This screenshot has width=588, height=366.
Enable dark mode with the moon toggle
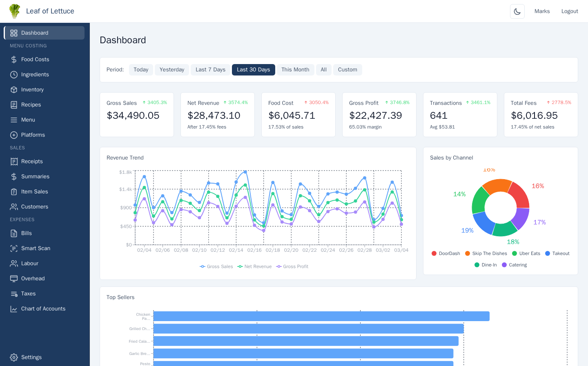point(517,11)
